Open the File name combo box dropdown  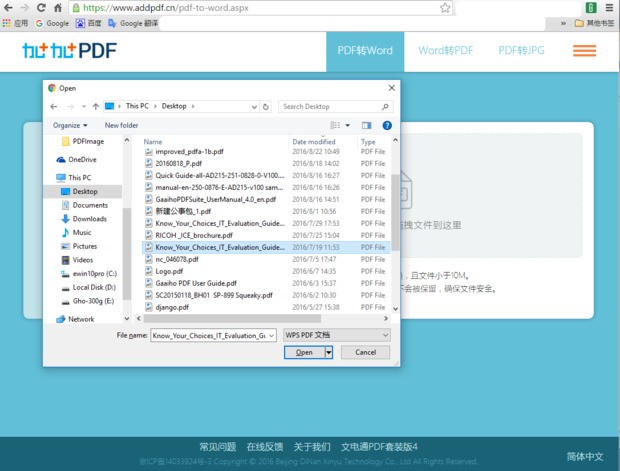(272, 335)
